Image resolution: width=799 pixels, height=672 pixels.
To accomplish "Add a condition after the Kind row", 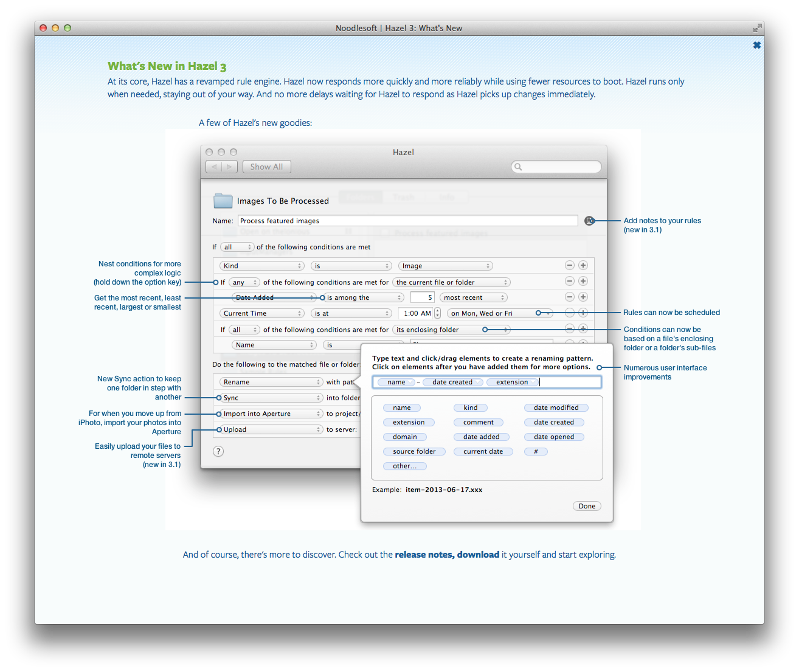I will tap(583, 265).
